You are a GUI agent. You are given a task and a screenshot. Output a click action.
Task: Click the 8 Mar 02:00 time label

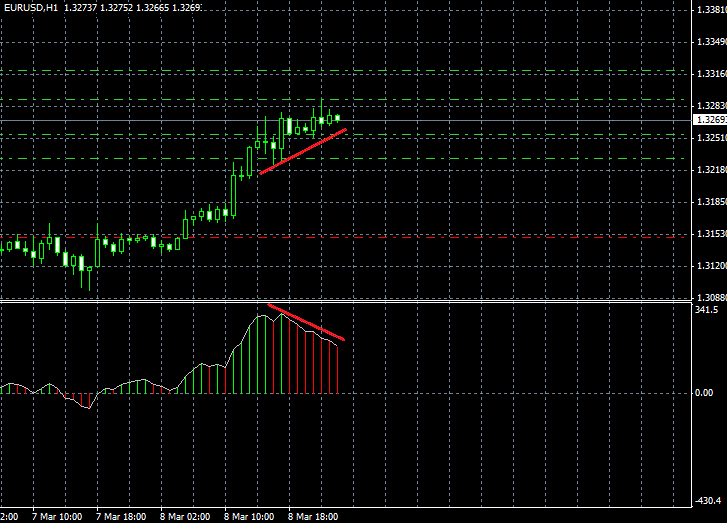185,517
